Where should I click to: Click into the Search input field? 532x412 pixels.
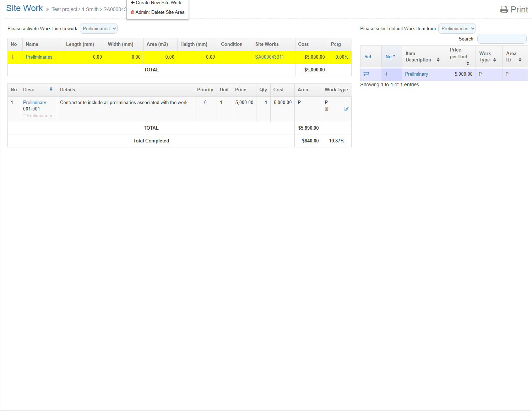501,39
